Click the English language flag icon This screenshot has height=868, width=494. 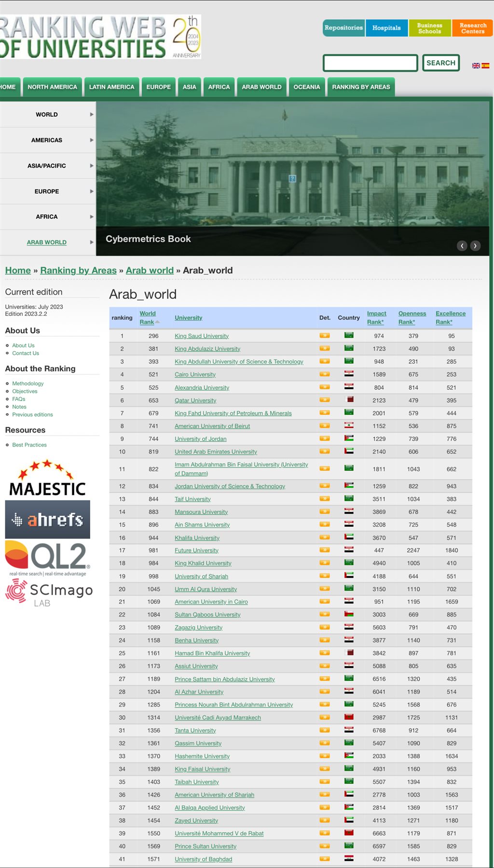tap(476, 66)
